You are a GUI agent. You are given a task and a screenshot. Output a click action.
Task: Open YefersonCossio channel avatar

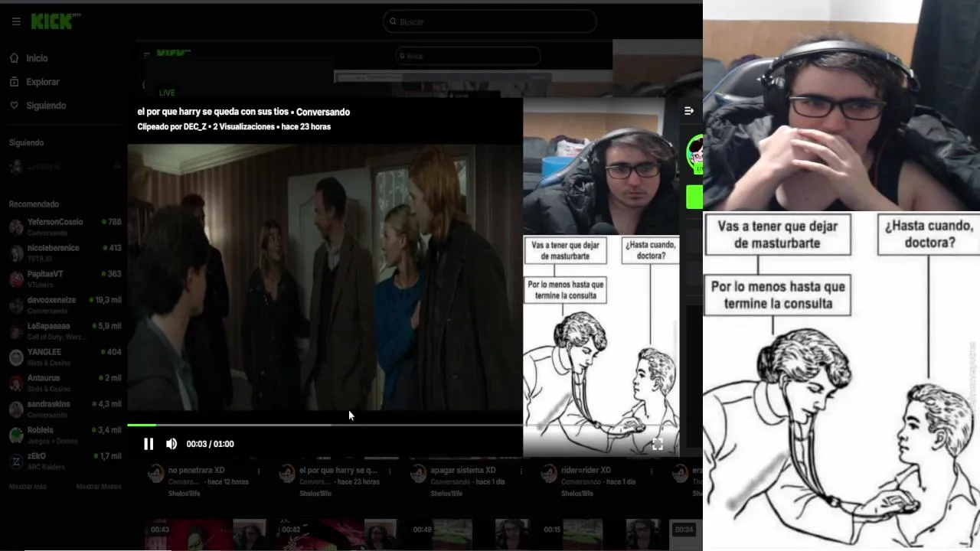point(16,227)
